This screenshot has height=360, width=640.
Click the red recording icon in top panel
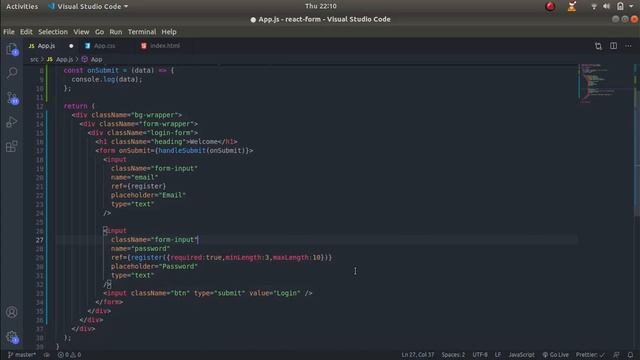(550, 7)
